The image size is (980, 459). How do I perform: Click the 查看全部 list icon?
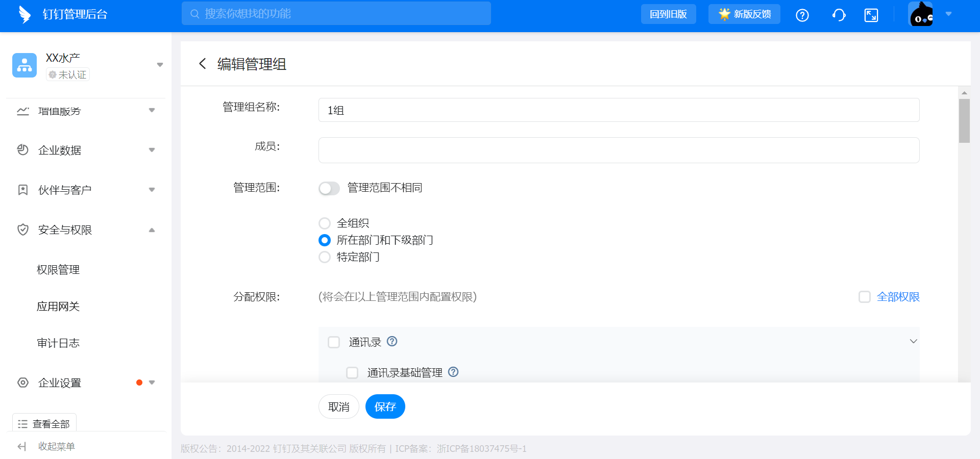coord(22,424)
